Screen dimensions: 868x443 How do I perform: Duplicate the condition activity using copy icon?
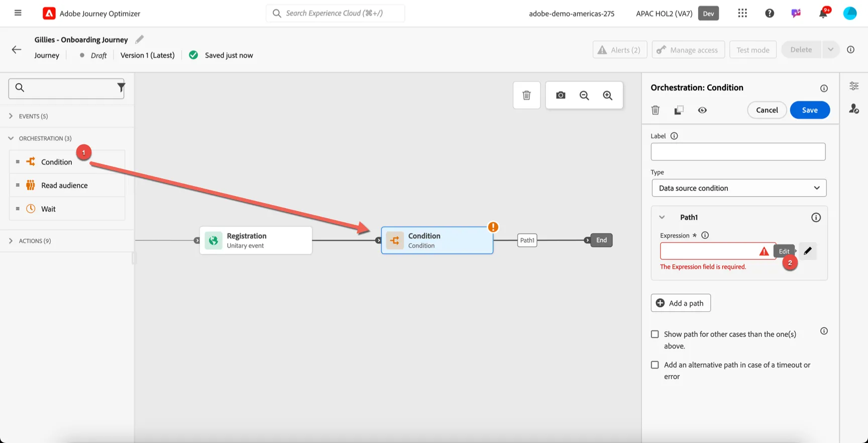click(x=679, y=110)
